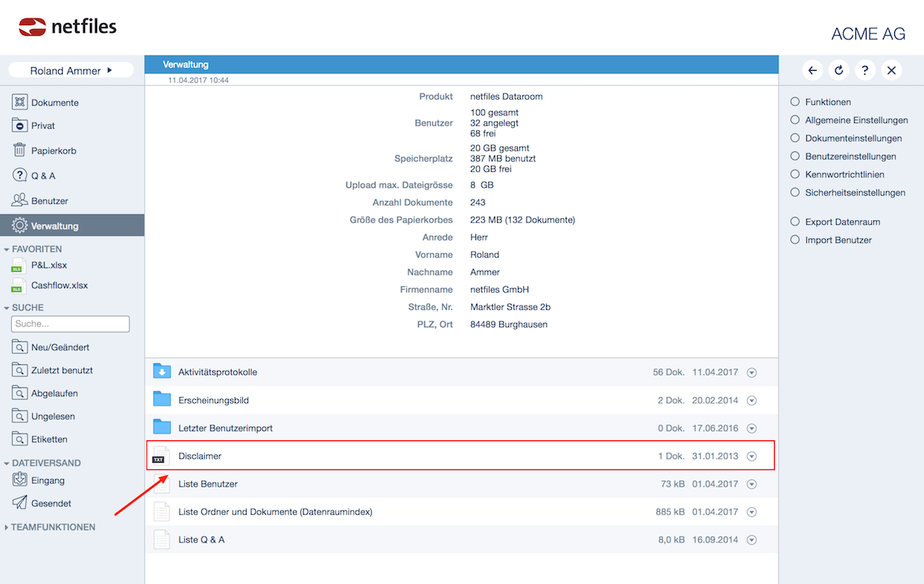This screenshot has width=924, height=584.
Task: Expand the TEAMFUNKTIONEN section
Action: coord(7,527)
